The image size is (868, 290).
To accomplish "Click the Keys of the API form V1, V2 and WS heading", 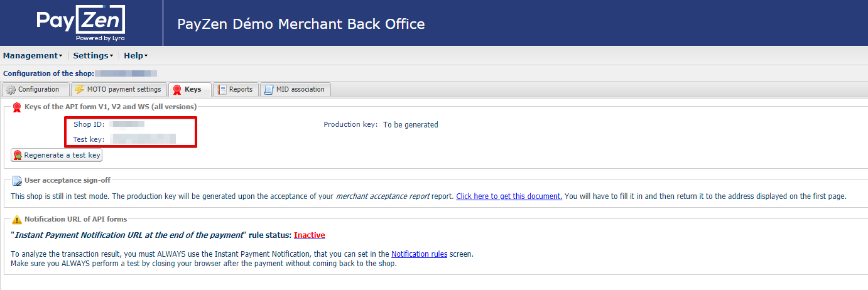I will (x=111, y=107).
